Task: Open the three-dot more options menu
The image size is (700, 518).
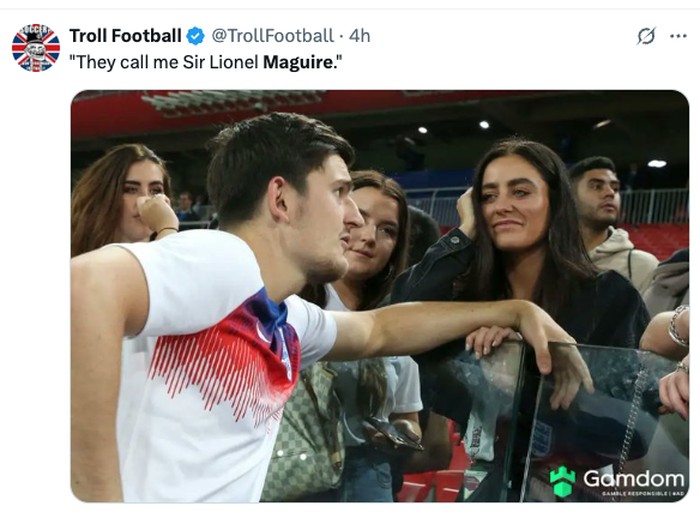Action: pyautogui.click(x=678, y=36)
